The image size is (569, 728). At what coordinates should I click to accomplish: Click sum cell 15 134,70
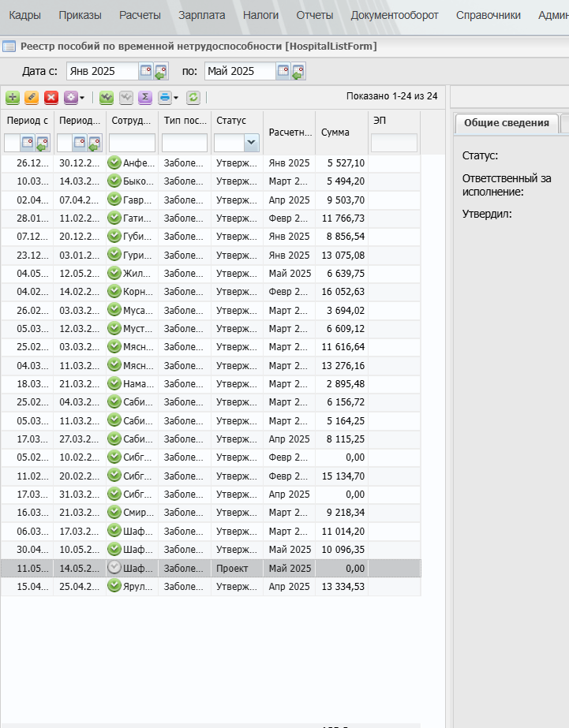pyautogui.click(x=342, y=476)
